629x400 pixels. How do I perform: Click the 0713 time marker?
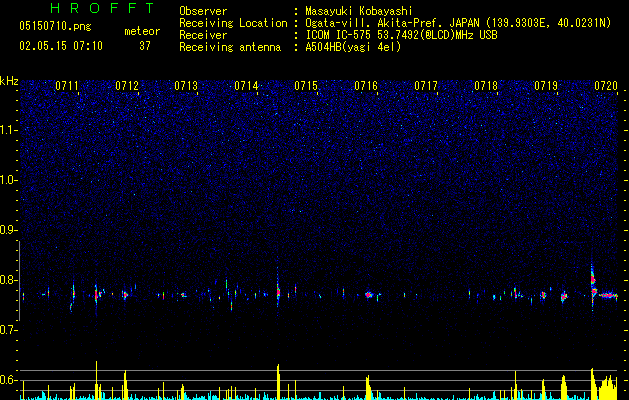point(186,86)
